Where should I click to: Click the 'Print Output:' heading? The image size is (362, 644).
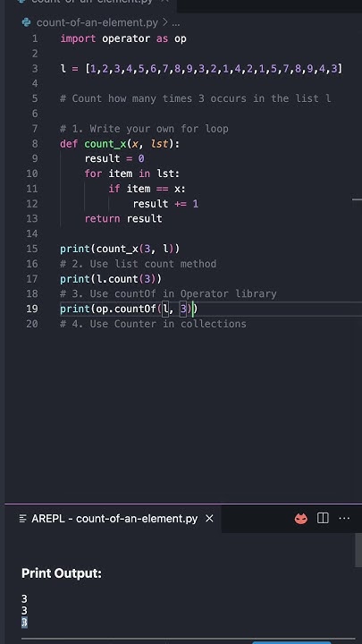[x=62, y=573]
